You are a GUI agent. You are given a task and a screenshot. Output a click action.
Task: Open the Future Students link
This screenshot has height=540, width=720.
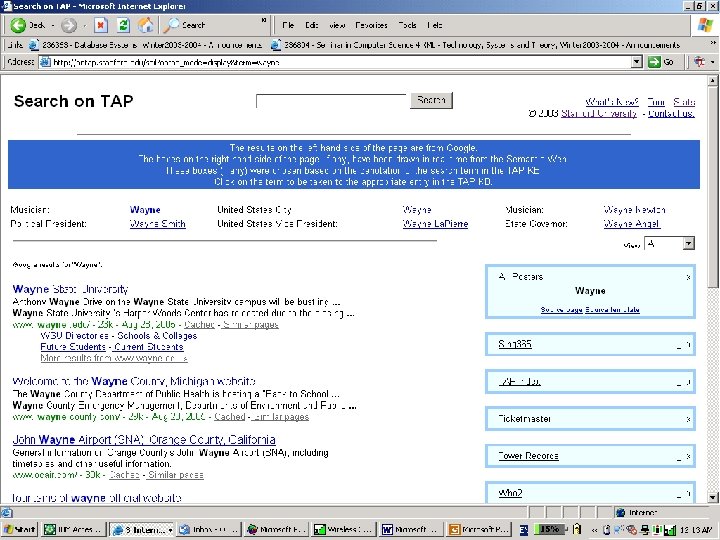(73, 347)
